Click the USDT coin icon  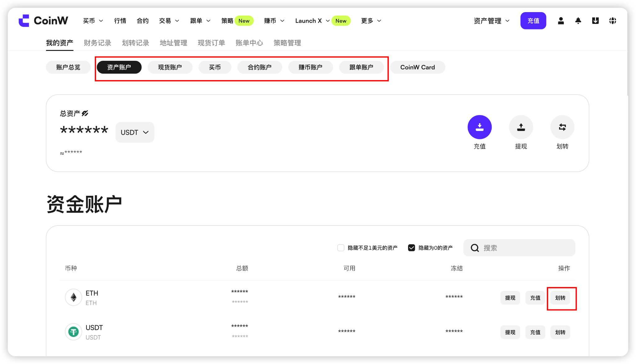74,332
